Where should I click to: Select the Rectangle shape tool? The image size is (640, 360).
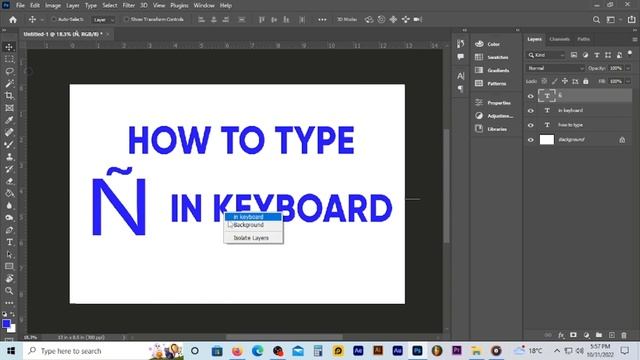click(x=9, y=267)
